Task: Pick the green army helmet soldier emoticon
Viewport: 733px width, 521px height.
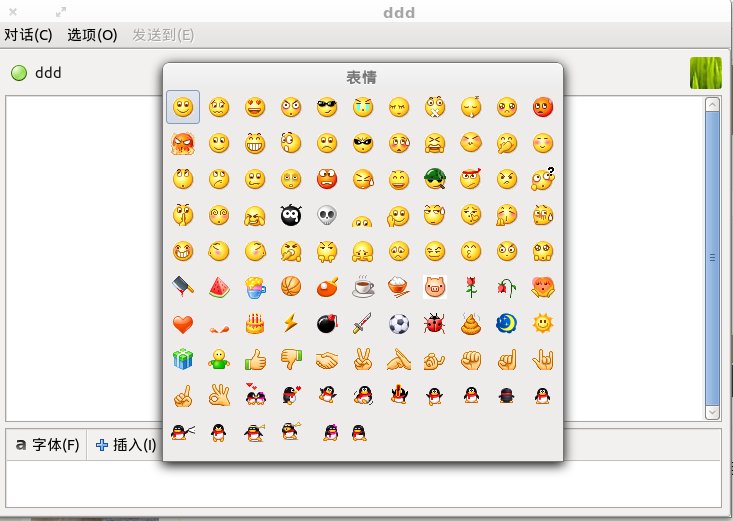Action: pyautogui.click(x=435, y=179)
